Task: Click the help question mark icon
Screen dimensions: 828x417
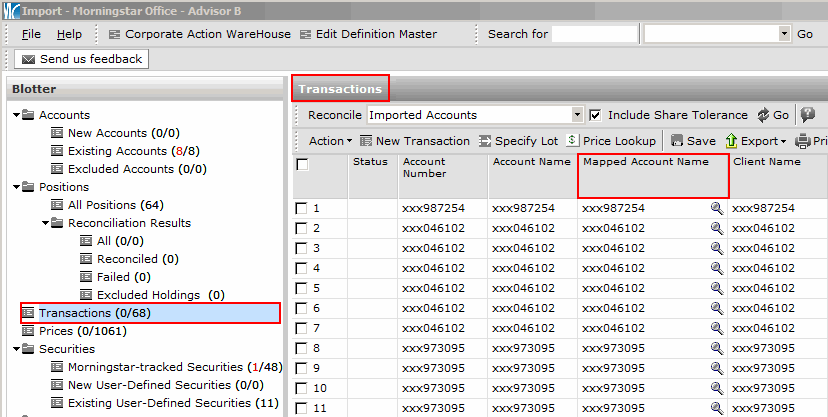Action: point(807,115)
